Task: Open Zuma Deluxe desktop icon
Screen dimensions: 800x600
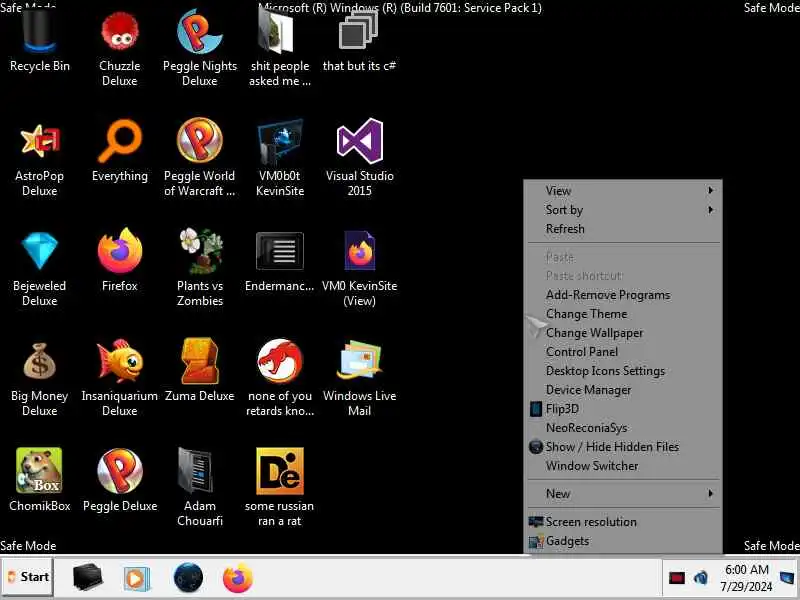Action: tap(199, 370)
